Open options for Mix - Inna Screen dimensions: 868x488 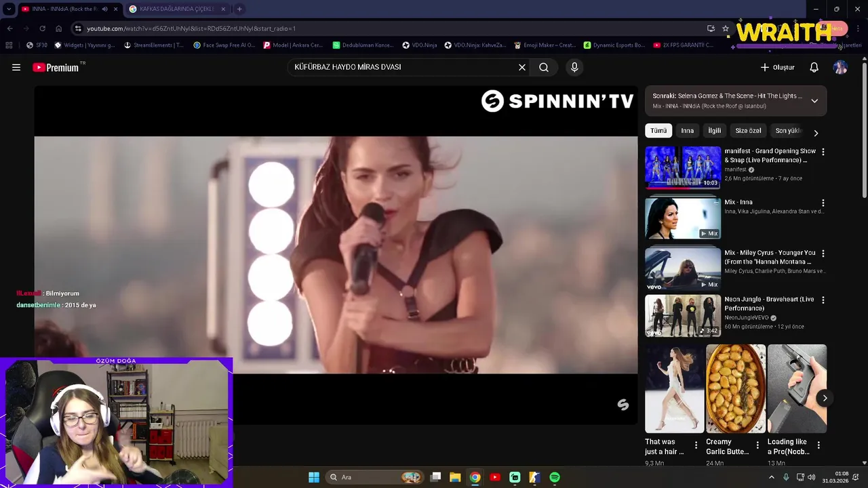[823, 203]
